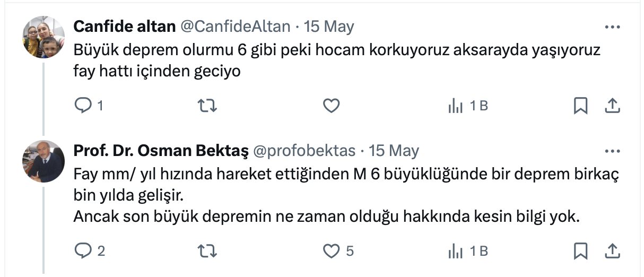This screenshot has height=277, width=644.
Task: Reply to Canfide altan's tweet
Action: click(83, 106)
